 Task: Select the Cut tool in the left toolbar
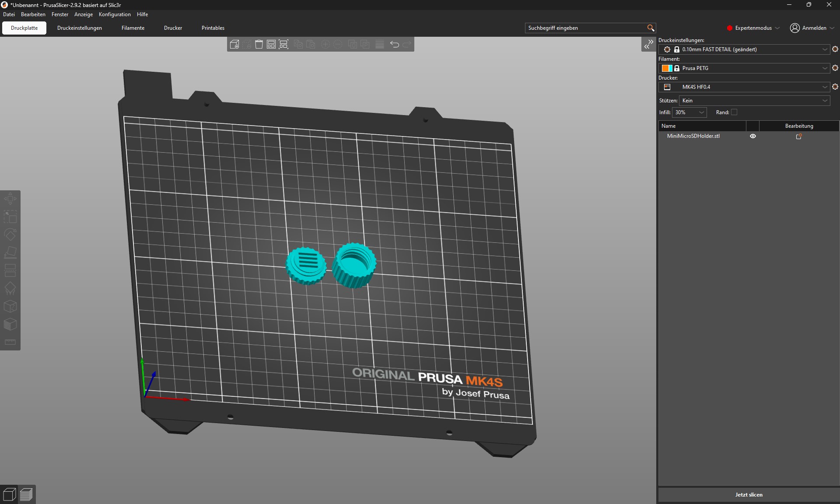10,270
